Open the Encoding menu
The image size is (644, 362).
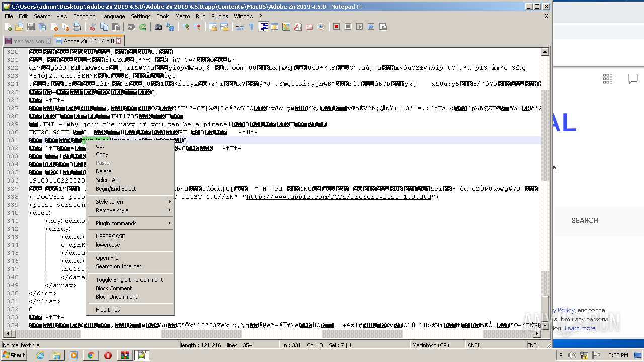point(84,16)
